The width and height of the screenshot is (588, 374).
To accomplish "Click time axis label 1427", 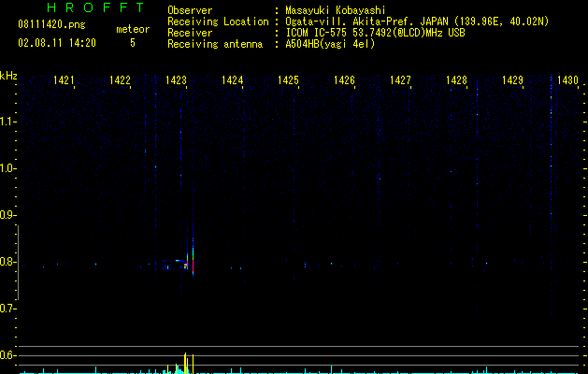I will [x=400, y=80].
